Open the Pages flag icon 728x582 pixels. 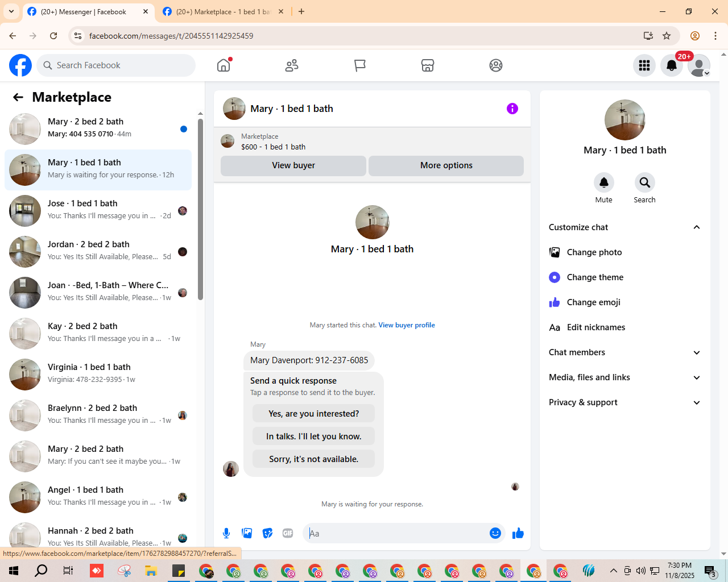pyautogui.click(x=359, y=65)
